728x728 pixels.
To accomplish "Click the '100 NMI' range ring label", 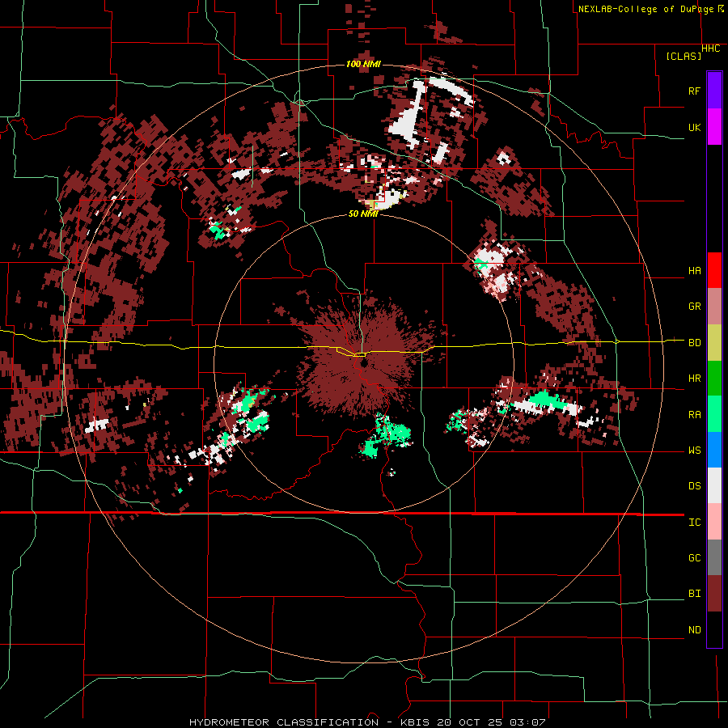I will click(x=363, y=64).
